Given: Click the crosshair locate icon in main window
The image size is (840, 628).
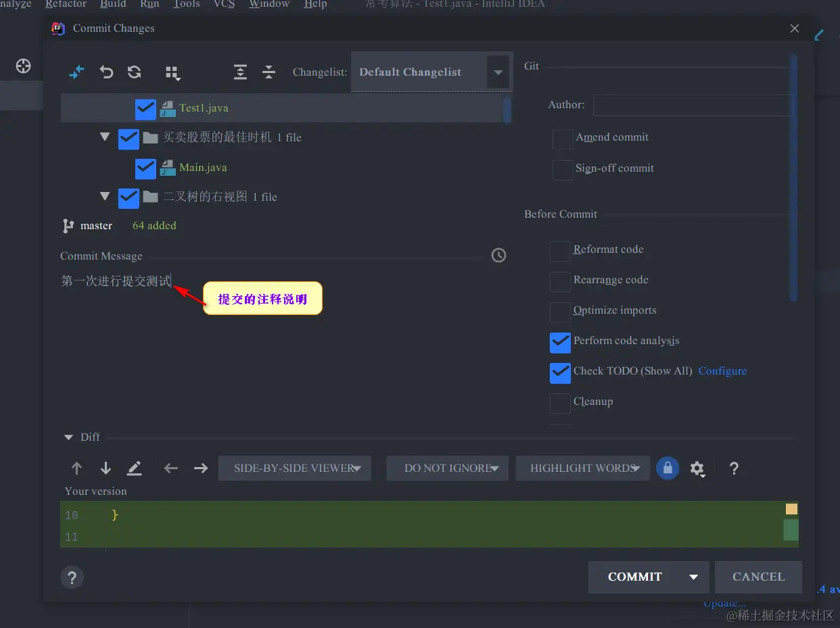Looking at the screenshot, I should point(24,66).
